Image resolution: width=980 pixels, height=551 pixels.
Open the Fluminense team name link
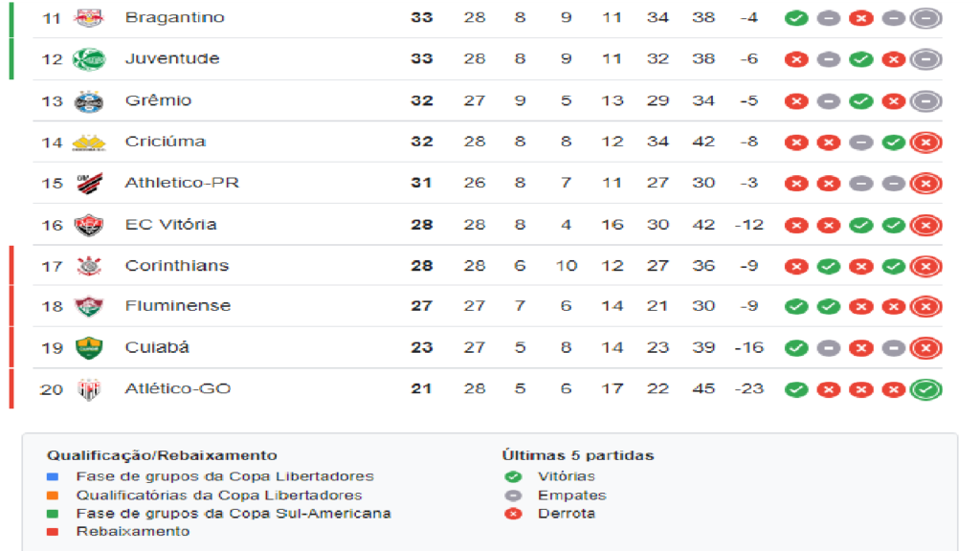(177, 305)
